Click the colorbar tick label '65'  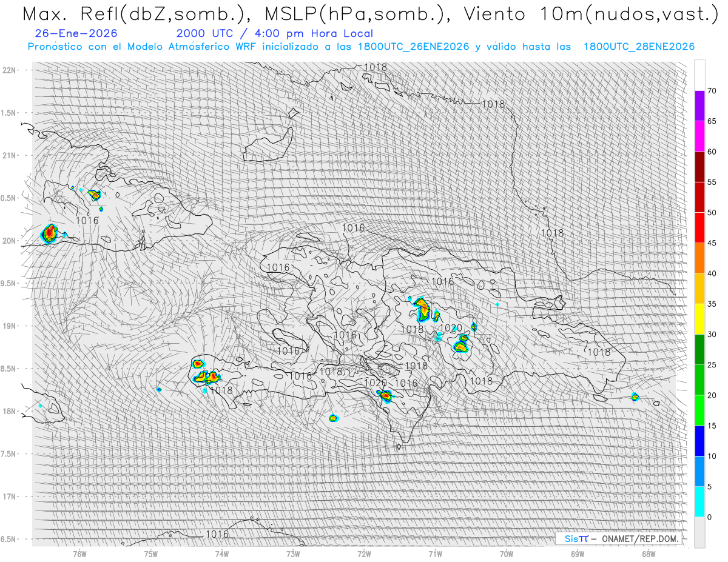(712, 121)
